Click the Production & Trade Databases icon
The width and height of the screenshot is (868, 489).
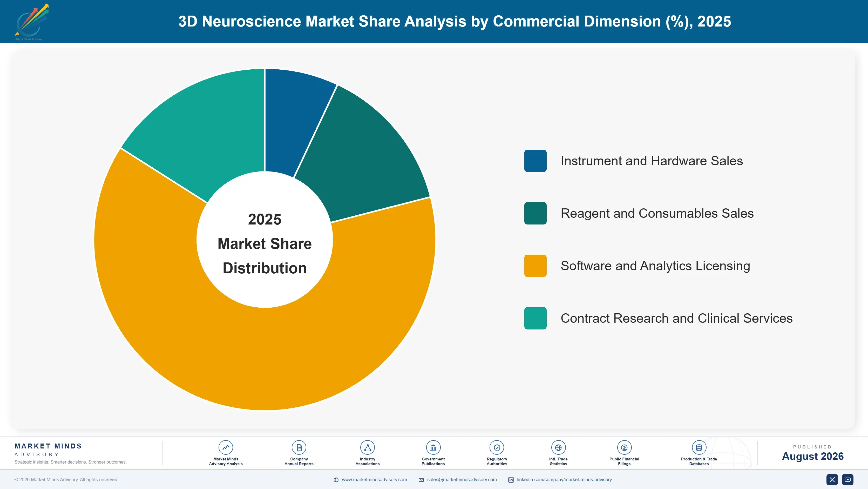point(699,447)
